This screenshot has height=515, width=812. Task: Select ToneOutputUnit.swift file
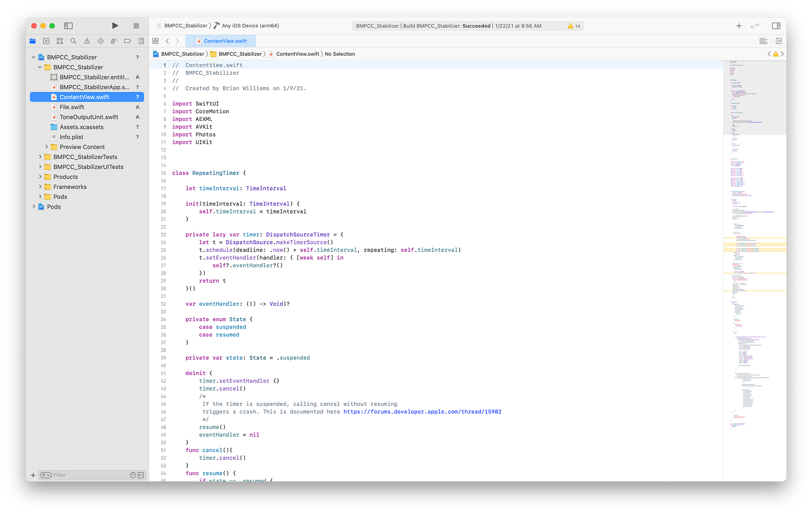coord(87,117)
